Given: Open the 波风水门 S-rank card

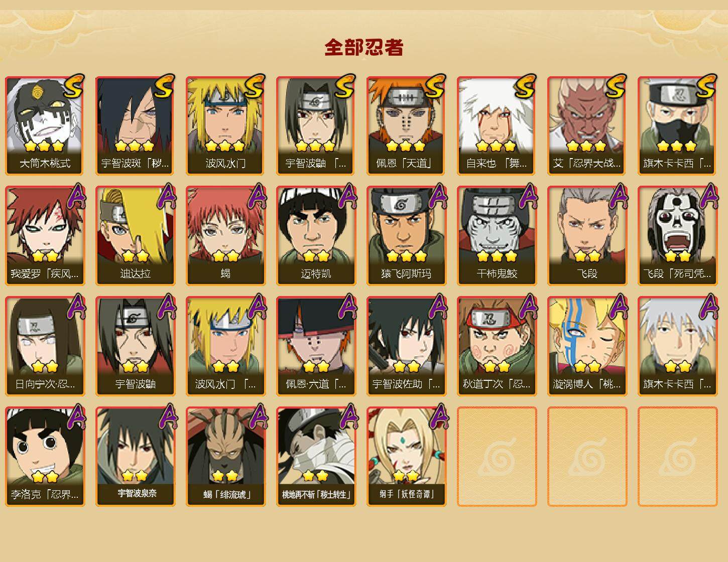Looking at the screenshot, I should pos(225,125).
